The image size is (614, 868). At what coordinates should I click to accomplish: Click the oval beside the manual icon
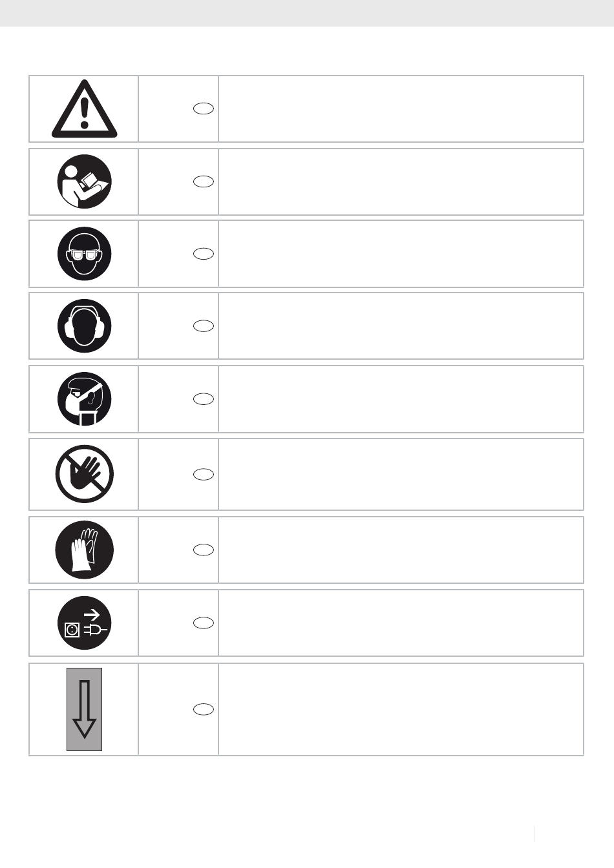[204, 181]
